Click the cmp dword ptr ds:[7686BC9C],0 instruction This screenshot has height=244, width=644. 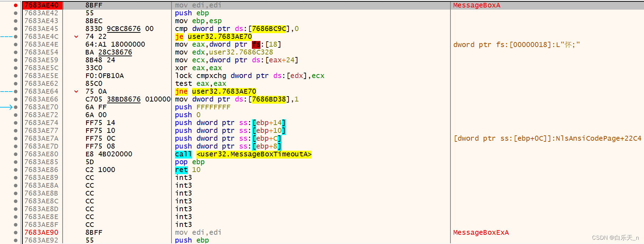(x=237, y=29)
